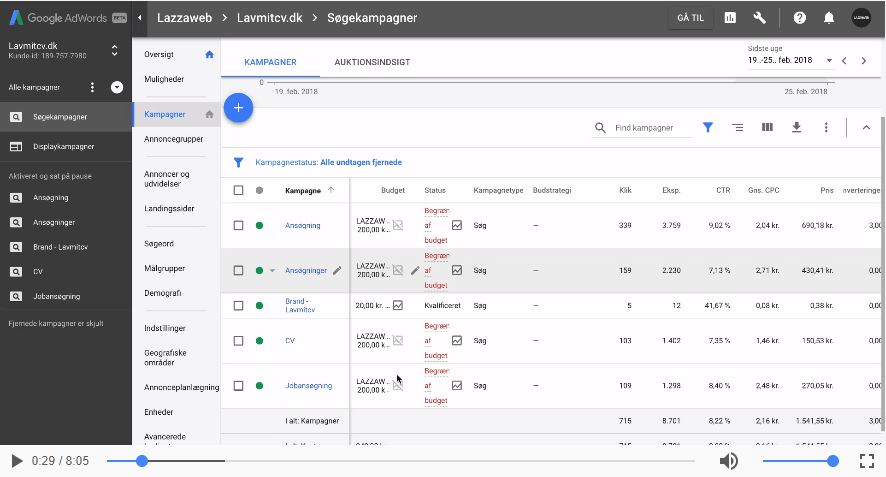Click the GÅ TIL button
The image size is (886, 477).
(690, 18)
